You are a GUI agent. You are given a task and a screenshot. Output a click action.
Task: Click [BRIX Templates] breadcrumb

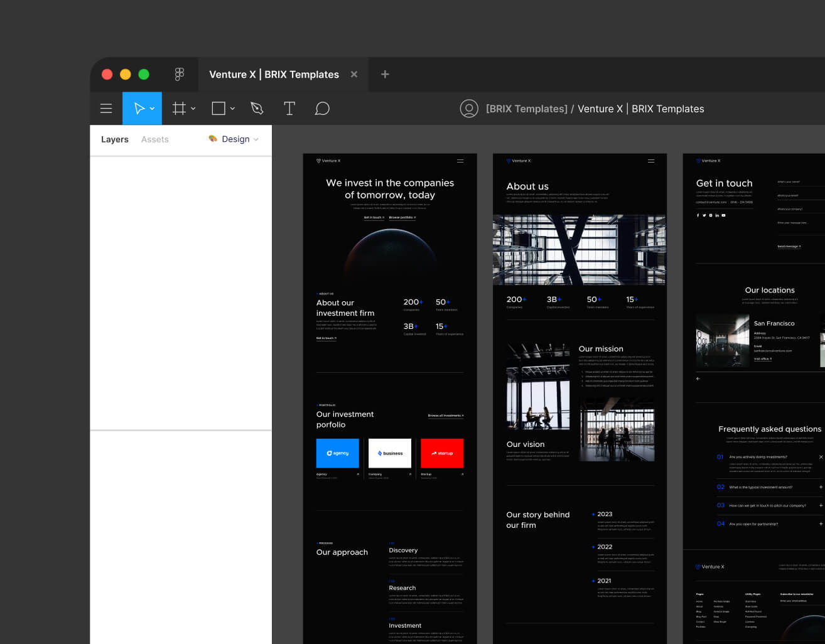(527, 109)
